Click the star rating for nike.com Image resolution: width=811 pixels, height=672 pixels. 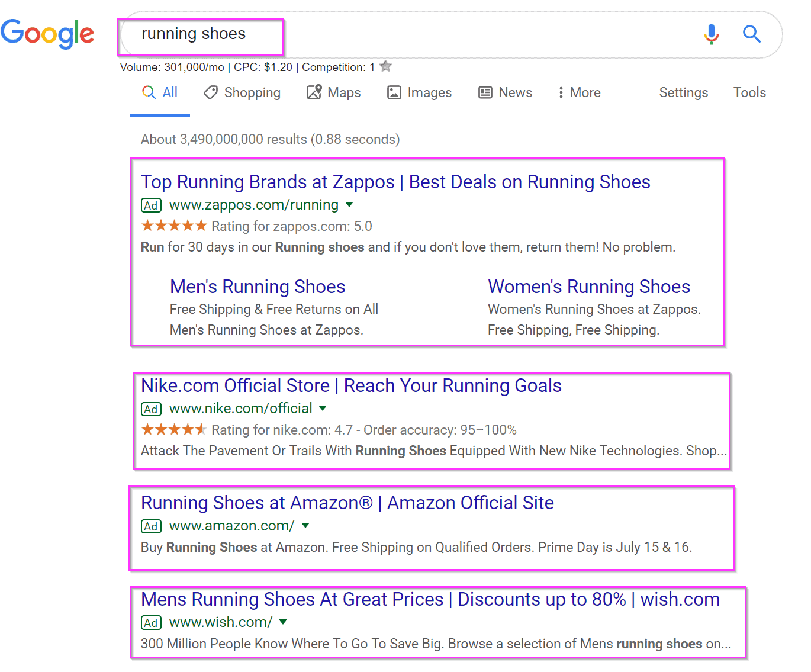pos(174,429)
